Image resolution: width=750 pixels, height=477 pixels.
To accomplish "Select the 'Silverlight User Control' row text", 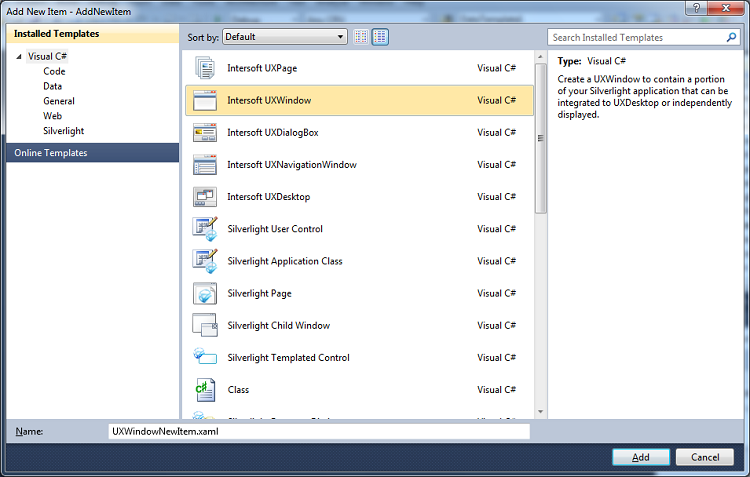I will click(275, 229).
